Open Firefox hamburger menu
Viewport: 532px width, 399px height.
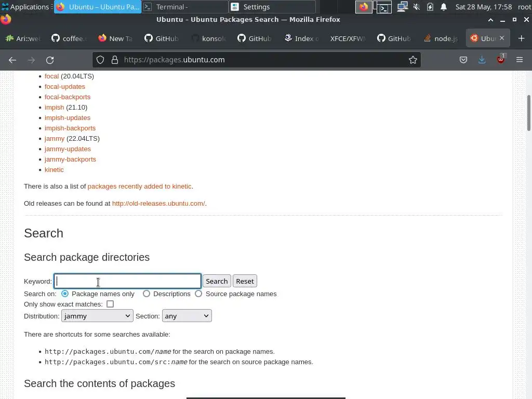point(520,60)
